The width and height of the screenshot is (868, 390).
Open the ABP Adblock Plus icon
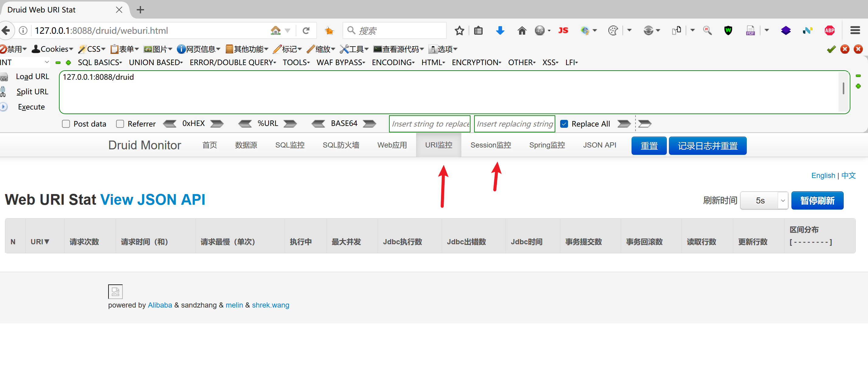(829, 31)
